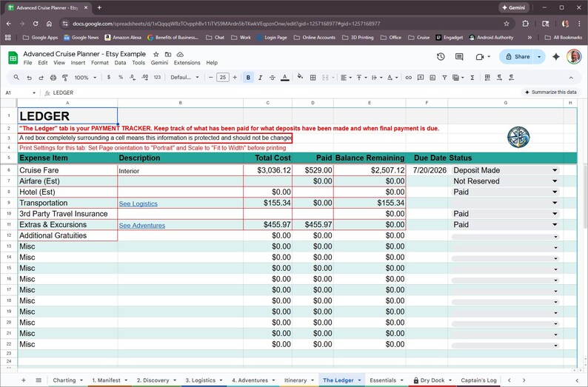
Task: Click the insert chart icon
Action: click(x=432, y=78)
